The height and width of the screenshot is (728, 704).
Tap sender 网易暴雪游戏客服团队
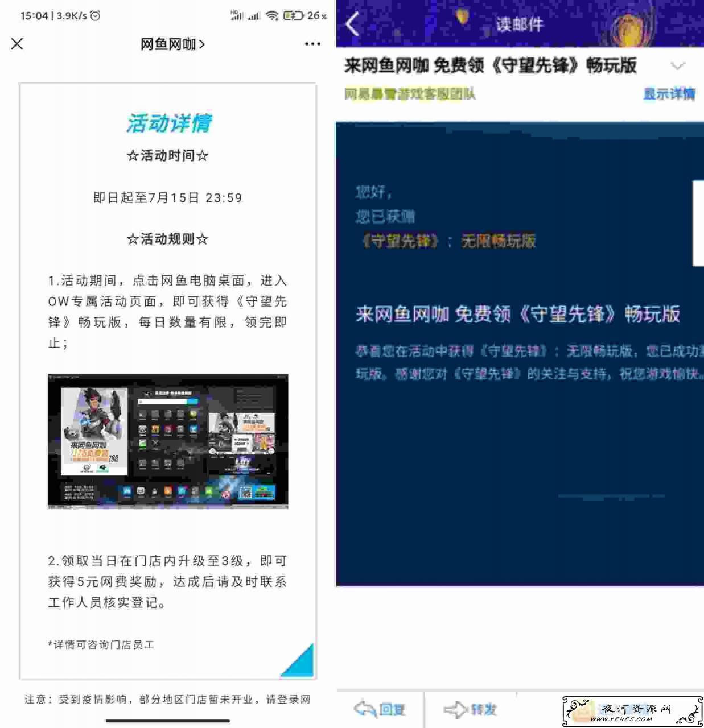[410, 94]
